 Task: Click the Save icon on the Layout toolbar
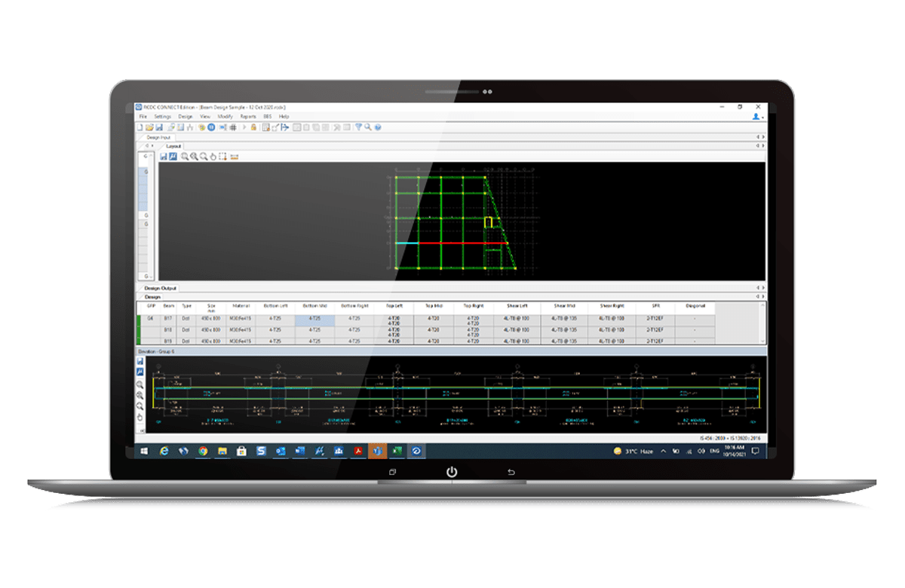click(164, 157)
